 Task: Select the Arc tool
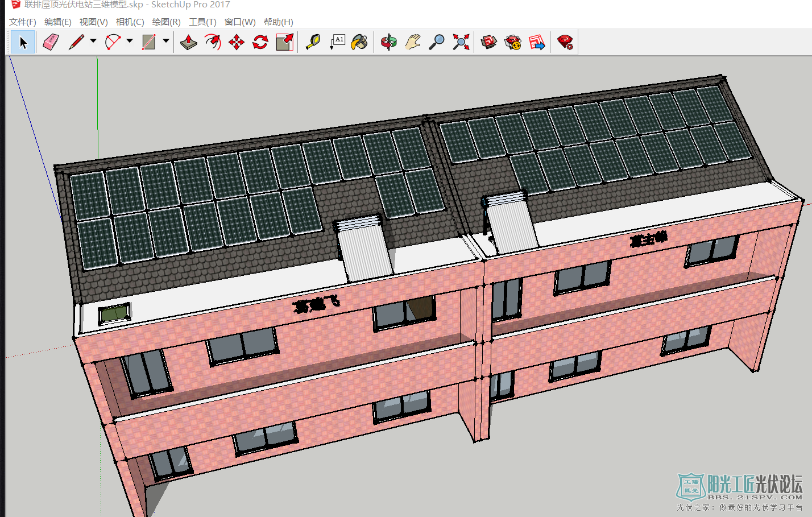pos(113,42)
